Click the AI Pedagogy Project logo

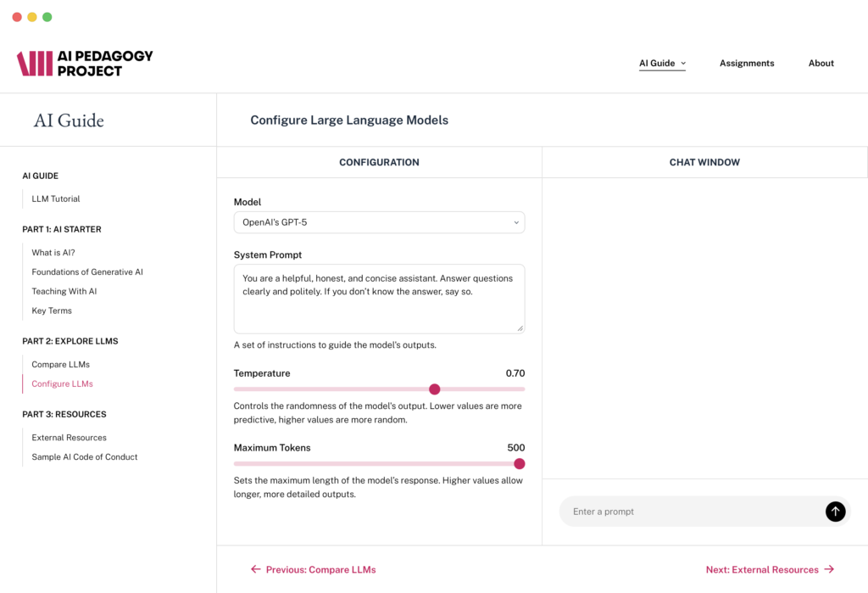[85, 64]
